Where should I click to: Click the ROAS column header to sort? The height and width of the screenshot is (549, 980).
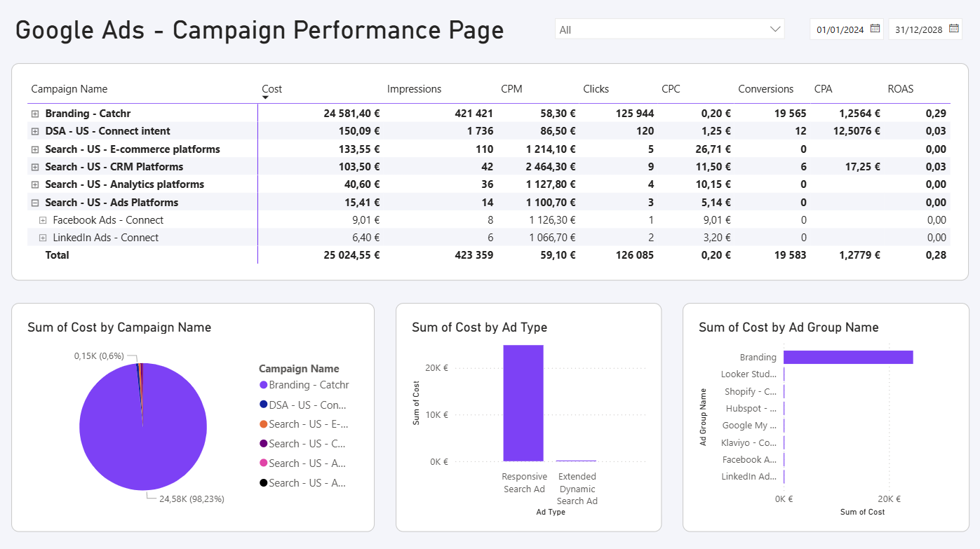point(900,88)
